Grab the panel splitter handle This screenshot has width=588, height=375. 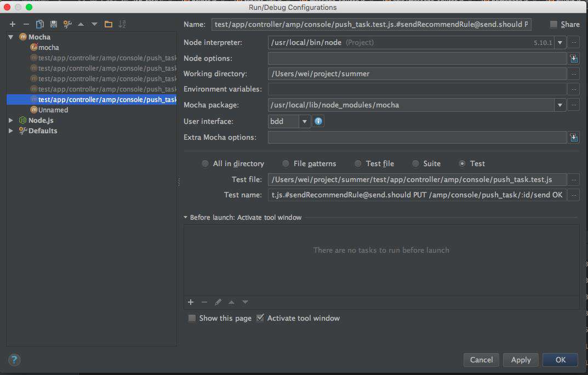click(x=179, y=182)
